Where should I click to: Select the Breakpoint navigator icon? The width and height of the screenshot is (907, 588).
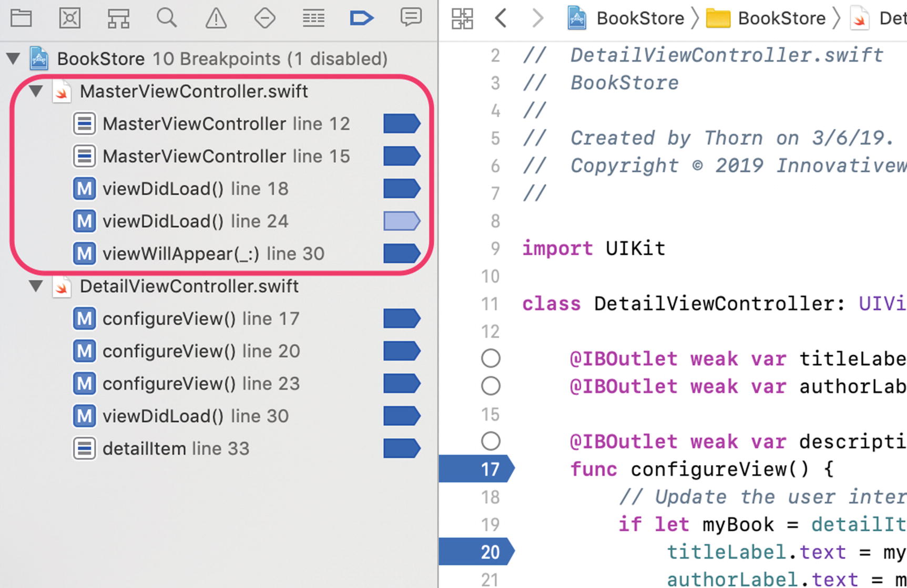point(362,18)
